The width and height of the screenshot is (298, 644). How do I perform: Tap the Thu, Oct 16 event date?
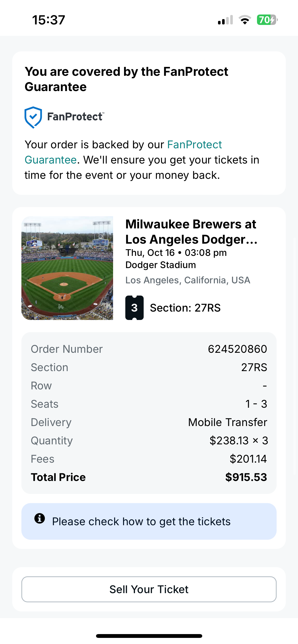pos(150,253)
